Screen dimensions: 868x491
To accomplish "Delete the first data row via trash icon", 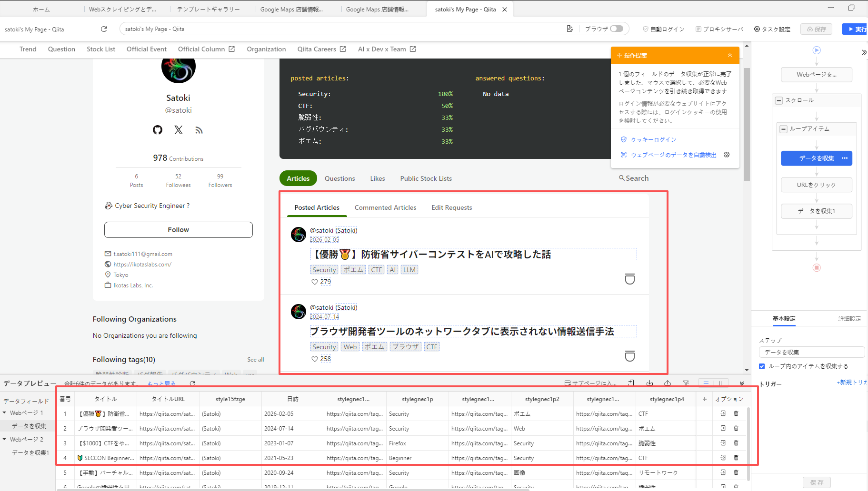I will tap(736, 413).
